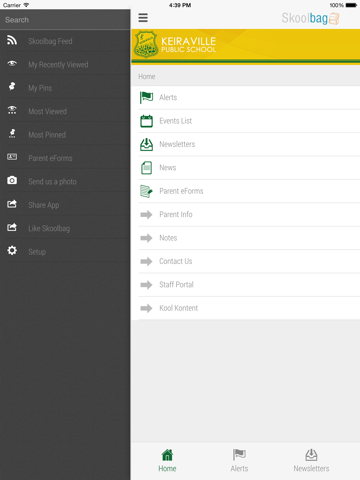Open My Recently Viewed eye icon

tap(12, 63)
